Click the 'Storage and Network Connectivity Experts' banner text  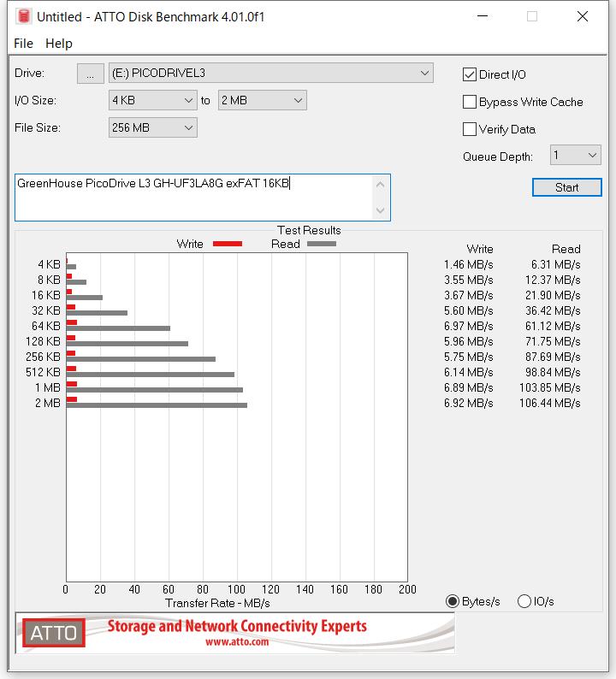coord(237,626)
